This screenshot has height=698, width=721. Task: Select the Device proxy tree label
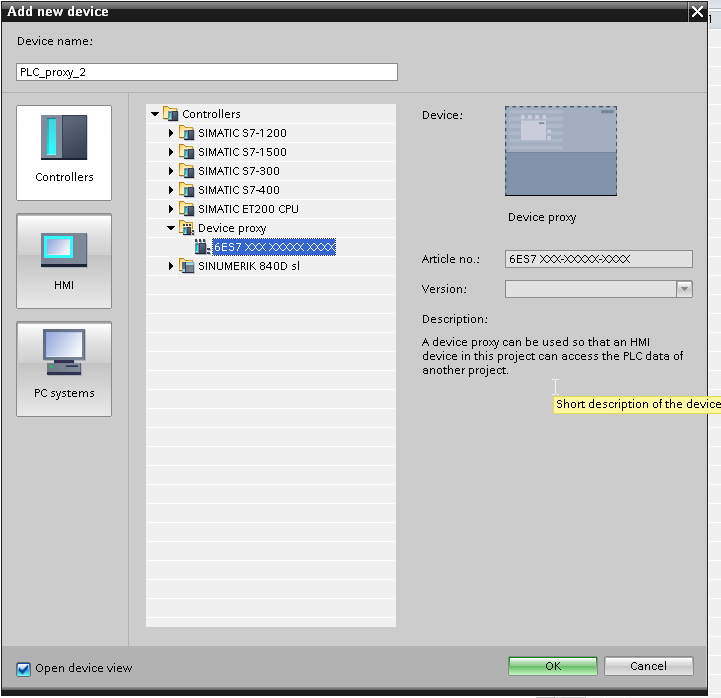pos(232,228)
